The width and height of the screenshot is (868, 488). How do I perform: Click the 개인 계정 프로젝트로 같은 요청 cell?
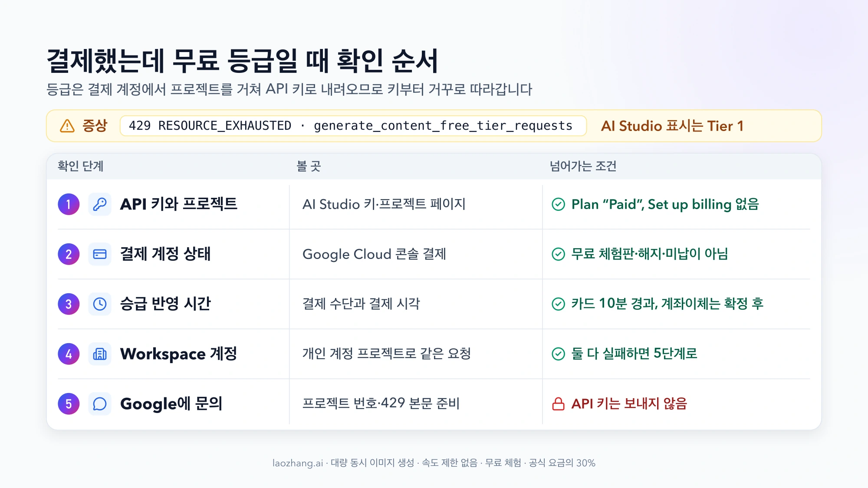387,354
